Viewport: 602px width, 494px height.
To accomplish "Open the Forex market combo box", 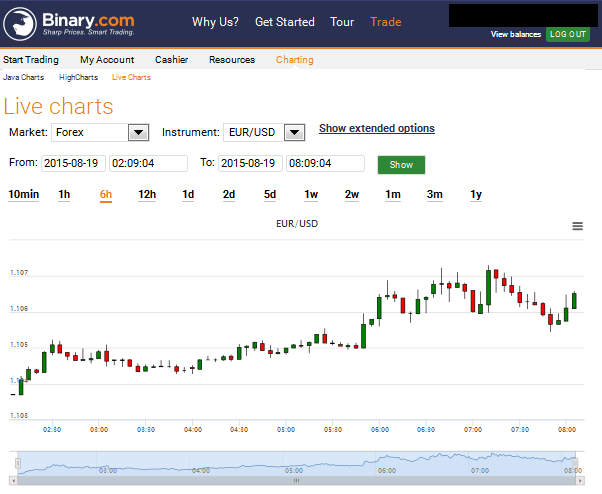I will (x=100, y=133).
